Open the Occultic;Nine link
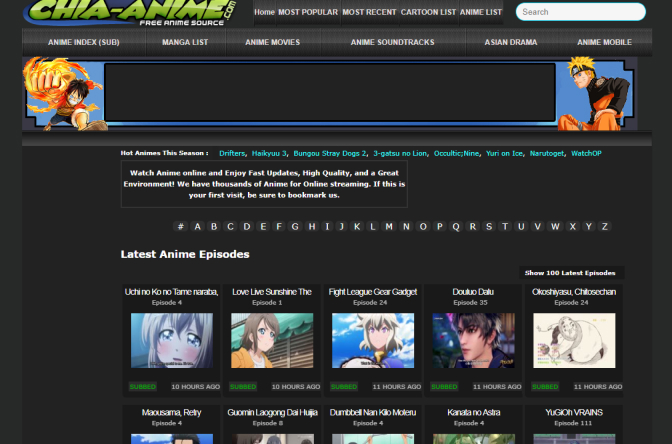Screen dimensions: 672x444 [456, 153]
